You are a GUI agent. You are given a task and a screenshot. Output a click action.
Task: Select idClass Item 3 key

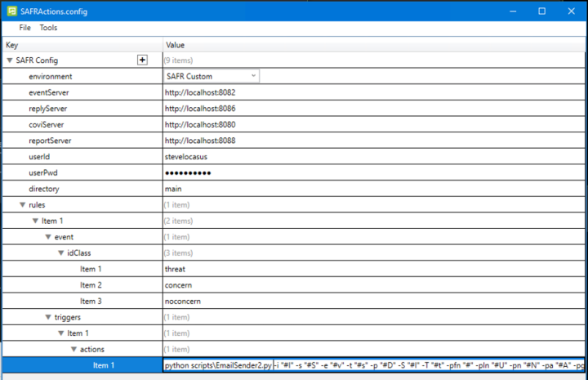click(x=91, y=302)
